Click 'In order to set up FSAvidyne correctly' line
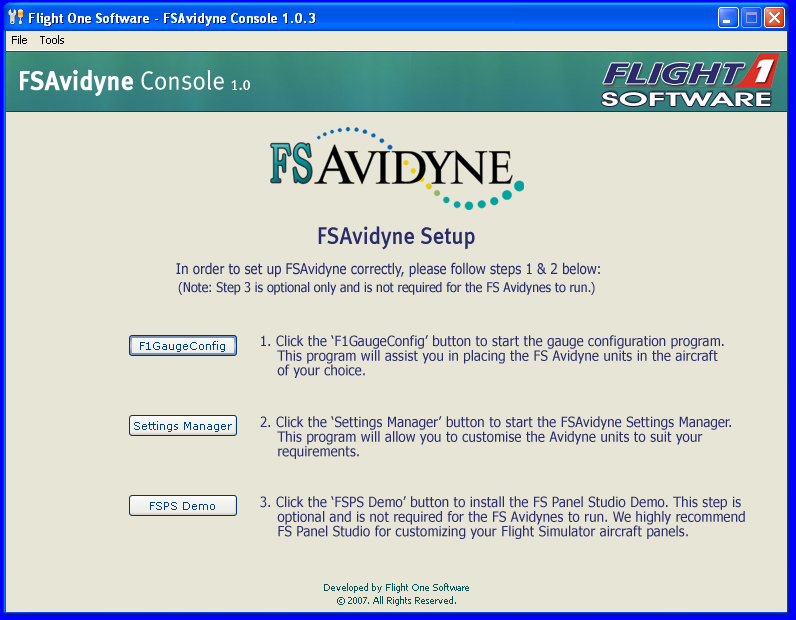This screenshot has width=796, height=620. [x=388, y=269]
